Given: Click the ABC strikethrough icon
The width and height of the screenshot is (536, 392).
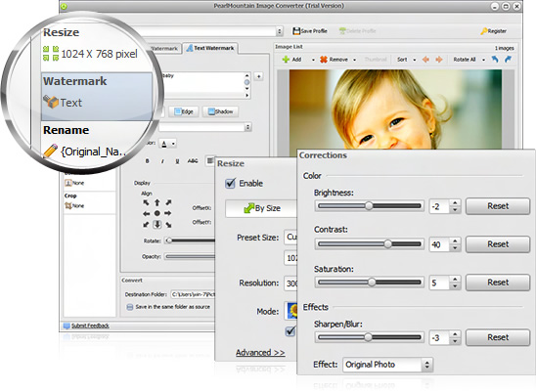Looking at the screenshot, I should [193, 160].
